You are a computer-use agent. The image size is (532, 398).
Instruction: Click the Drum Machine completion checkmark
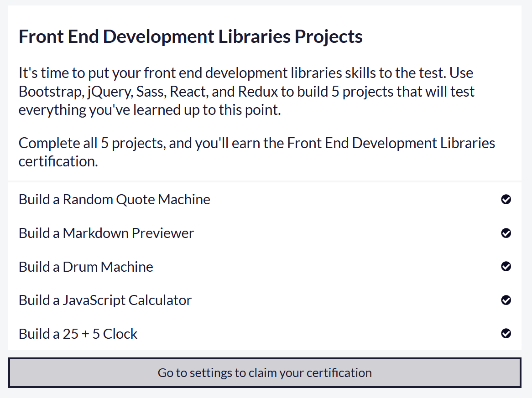click(x=506, y=266)
